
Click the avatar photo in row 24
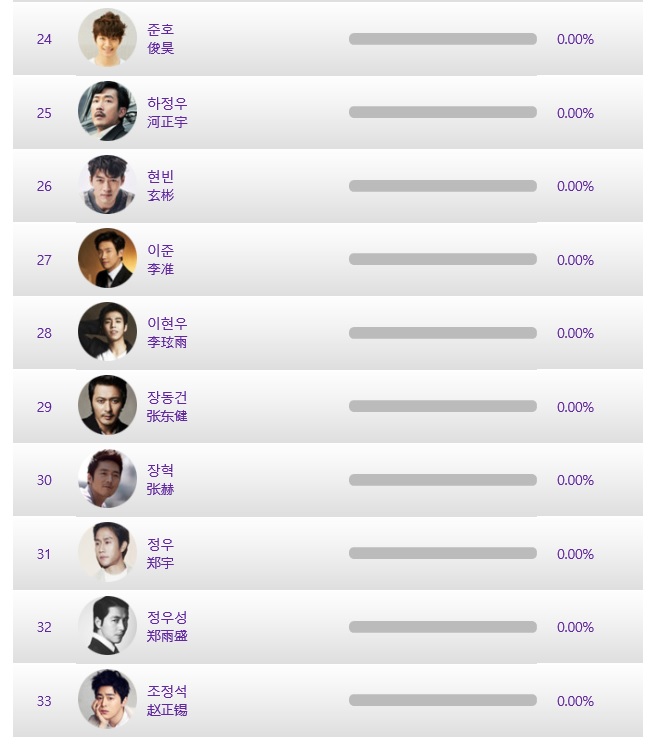(x=107, y=38)
